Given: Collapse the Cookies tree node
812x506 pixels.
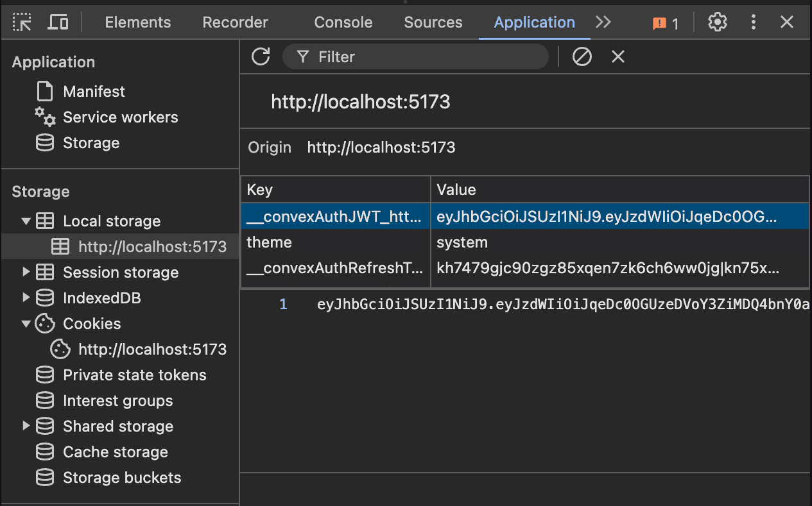Looking at the screenshot, I should tap(26, 324).
